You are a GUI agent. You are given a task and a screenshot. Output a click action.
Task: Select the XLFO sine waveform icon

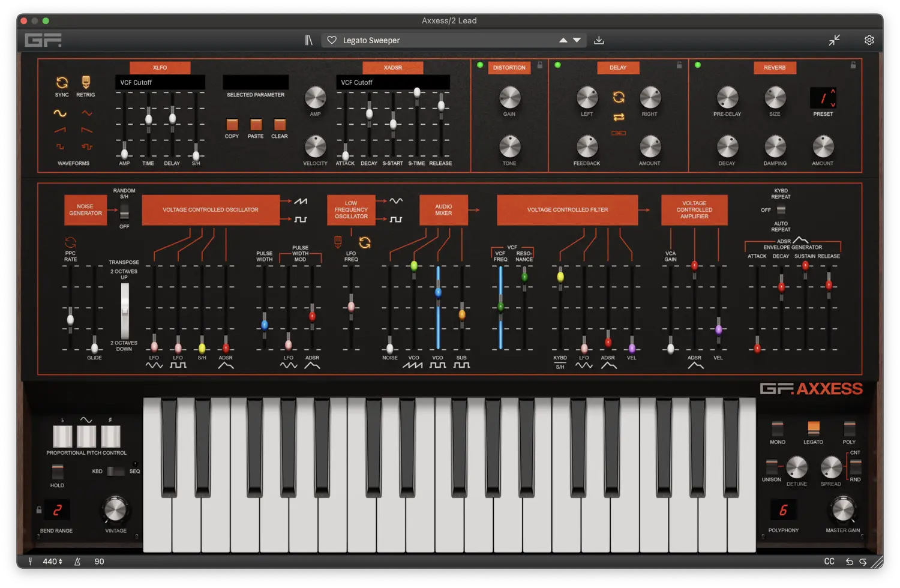[x=60, y=113]
